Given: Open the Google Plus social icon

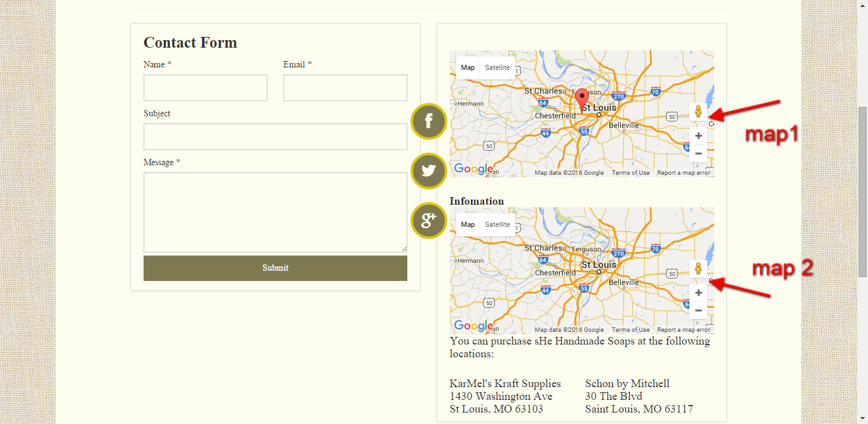Looking at the screenshot, I should [429, 221].
